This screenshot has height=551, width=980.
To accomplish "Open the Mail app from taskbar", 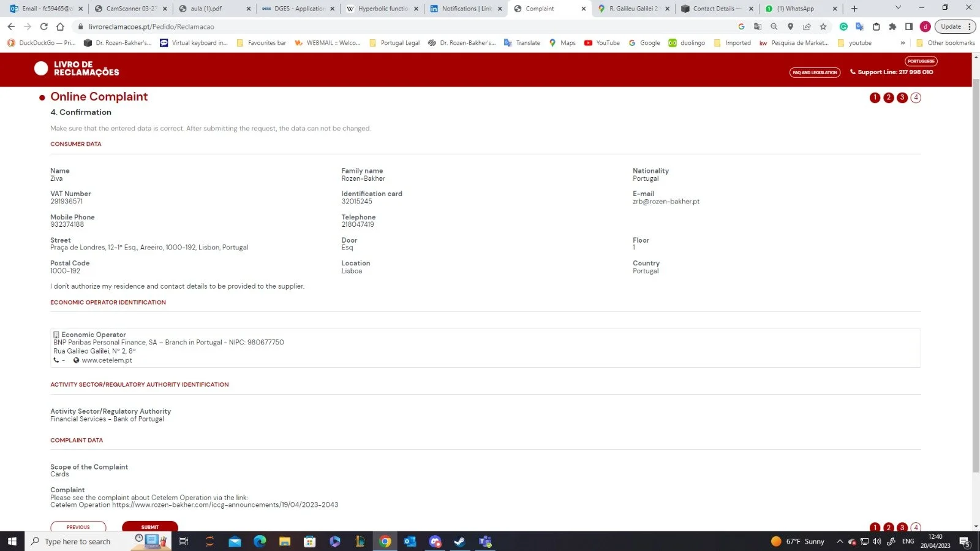I will coord(235,541).
